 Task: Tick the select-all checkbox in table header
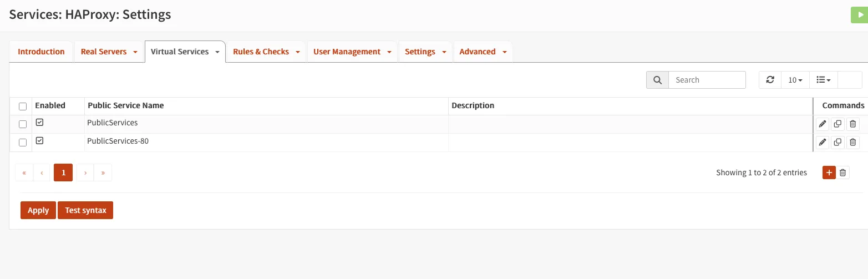point(23,106)
